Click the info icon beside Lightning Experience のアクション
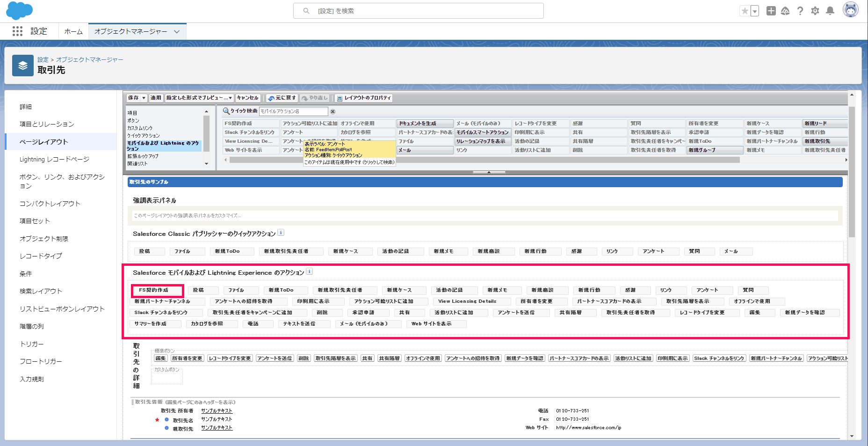Image resolution: width=868 pixels, height=446 pixels. [309, 271]
